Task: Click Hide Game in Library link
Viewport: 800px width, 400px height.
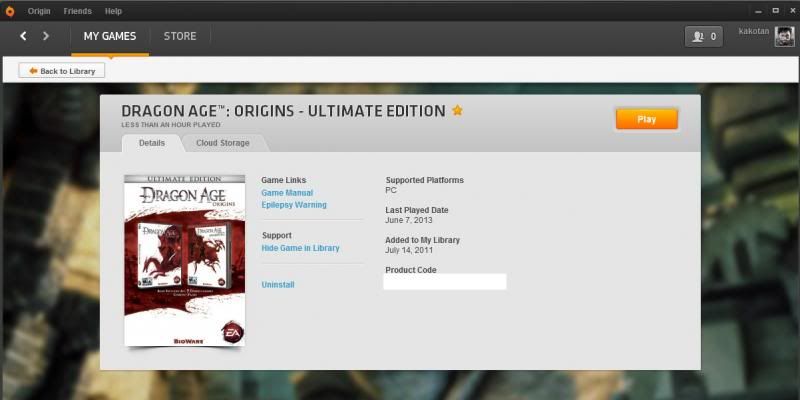Action: (300, 248)
